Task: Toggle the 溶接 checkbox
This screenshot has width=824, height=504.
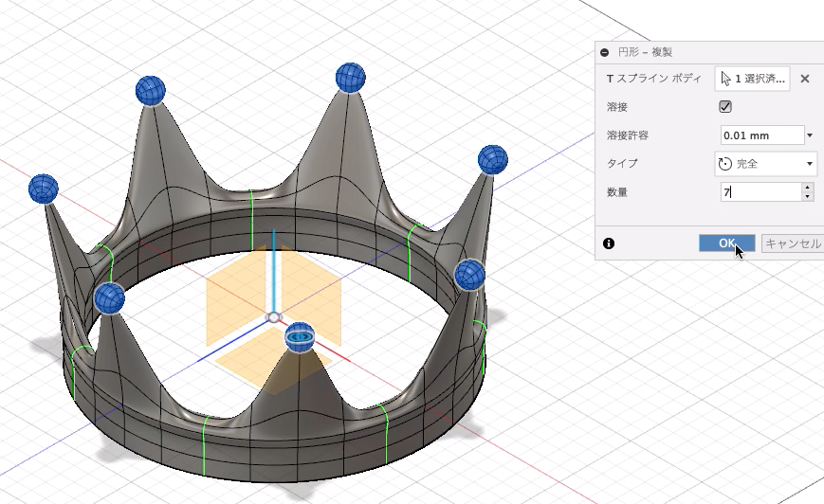Action: pos(725,106)
